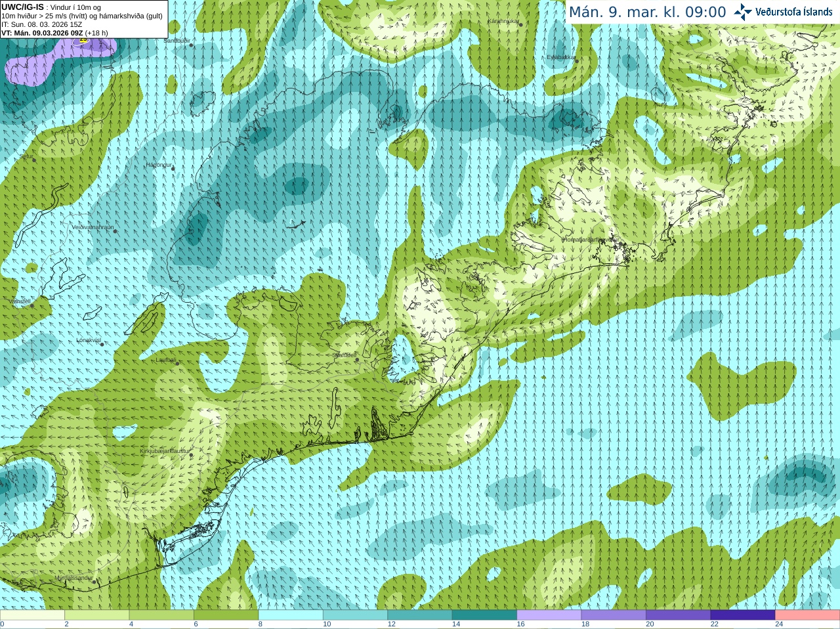Click the legend scale value 10

point(327,624)
